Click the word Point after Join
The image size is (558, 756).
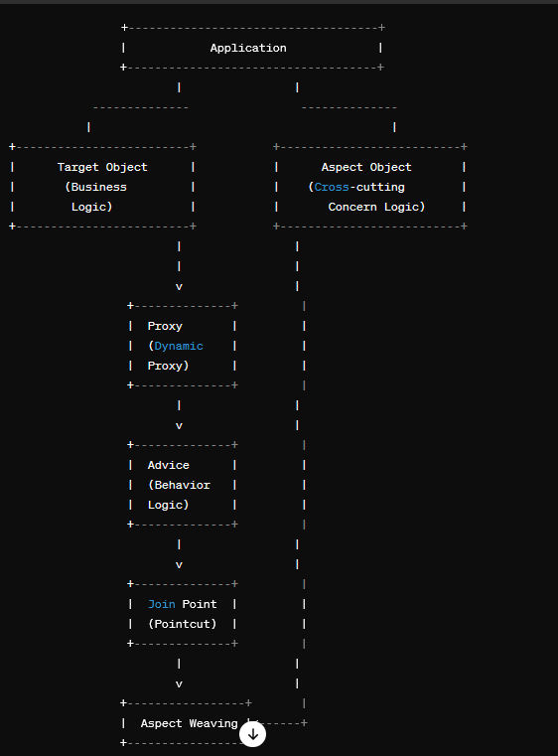pyautogui.click(x=200, y=604)
